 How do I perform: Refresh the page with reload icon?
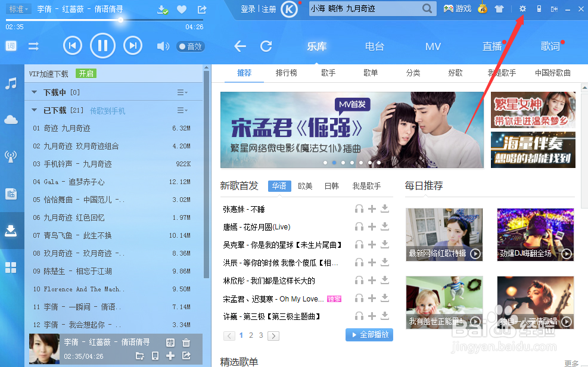coord(266,46)
